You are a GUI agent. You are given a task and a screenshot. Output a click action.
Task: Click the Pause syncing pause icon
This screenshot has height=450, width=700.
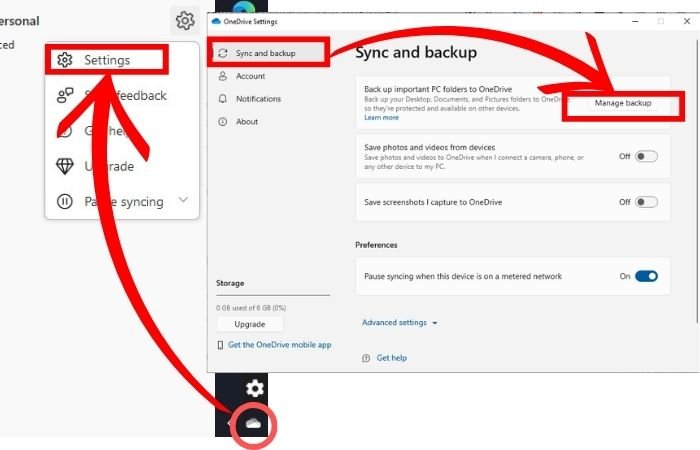coord(65,201)
